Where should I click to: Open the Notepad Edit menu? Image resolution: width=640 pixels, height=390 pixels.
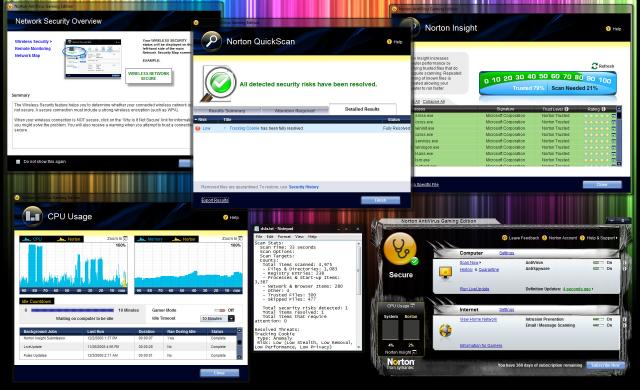(x=270, y=237)
